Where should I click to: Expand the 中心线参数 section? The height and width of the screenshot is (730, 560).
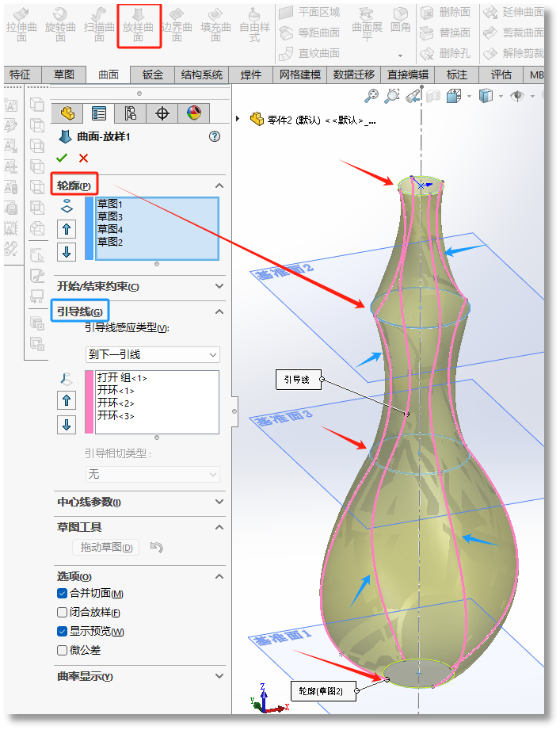(x=219, y=502)
